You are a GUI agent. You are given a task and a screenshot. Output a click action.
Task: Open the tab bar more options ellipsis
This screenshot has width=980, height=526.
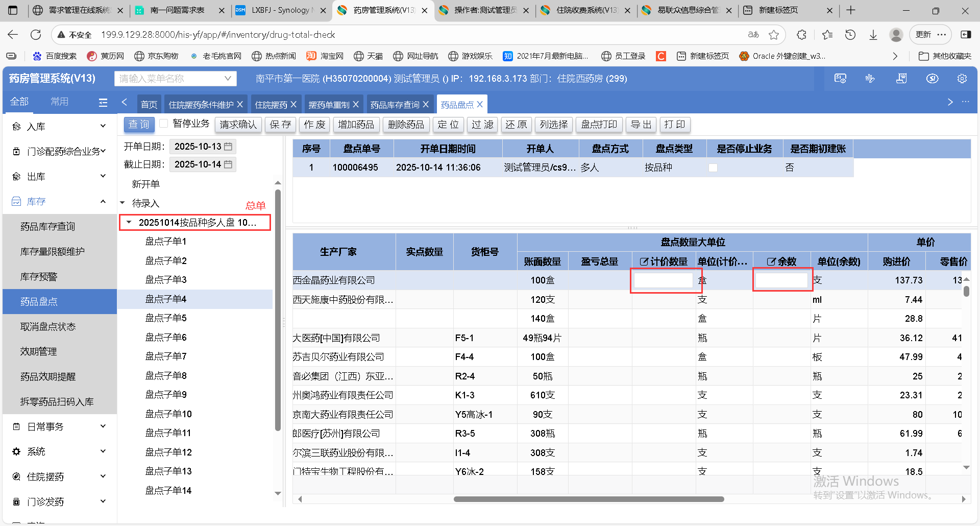[x=965, y=102]
